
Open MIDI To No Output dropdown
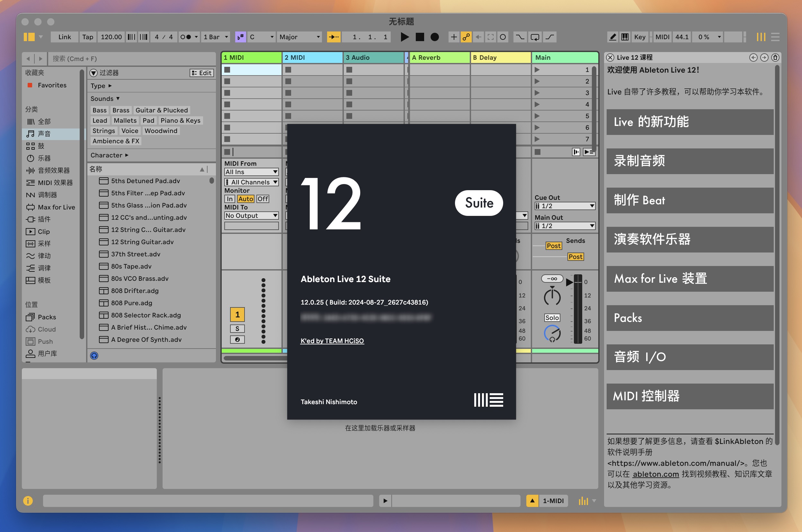[251, 216]
